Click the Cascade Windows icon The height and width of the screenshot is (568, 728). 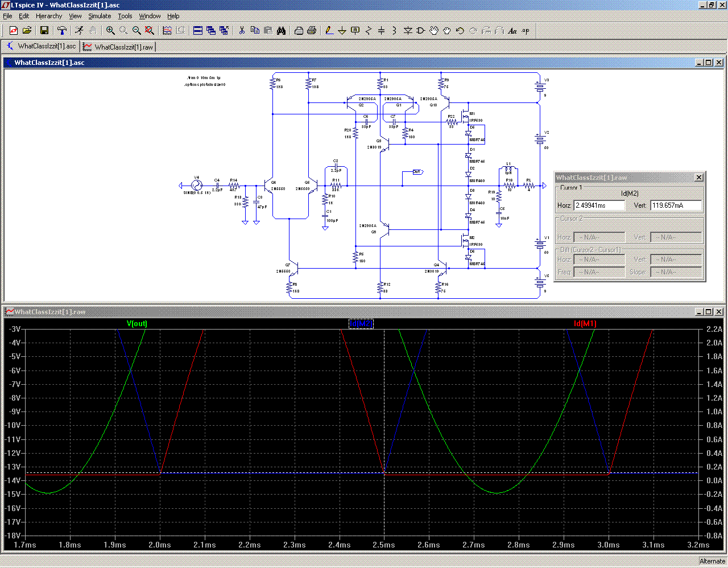pyautogui.click(x=211, y=31)
